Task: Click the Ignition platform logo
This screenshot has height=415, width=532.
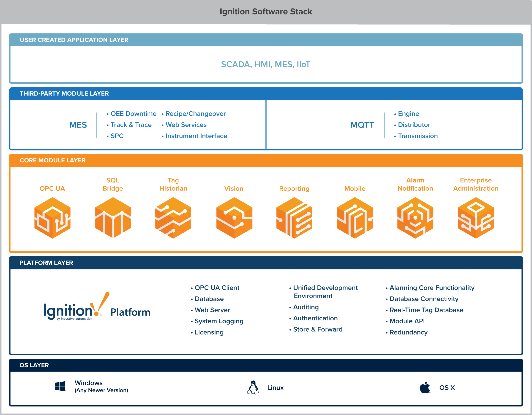Action: pyautogui.click(x=76, y=306)
